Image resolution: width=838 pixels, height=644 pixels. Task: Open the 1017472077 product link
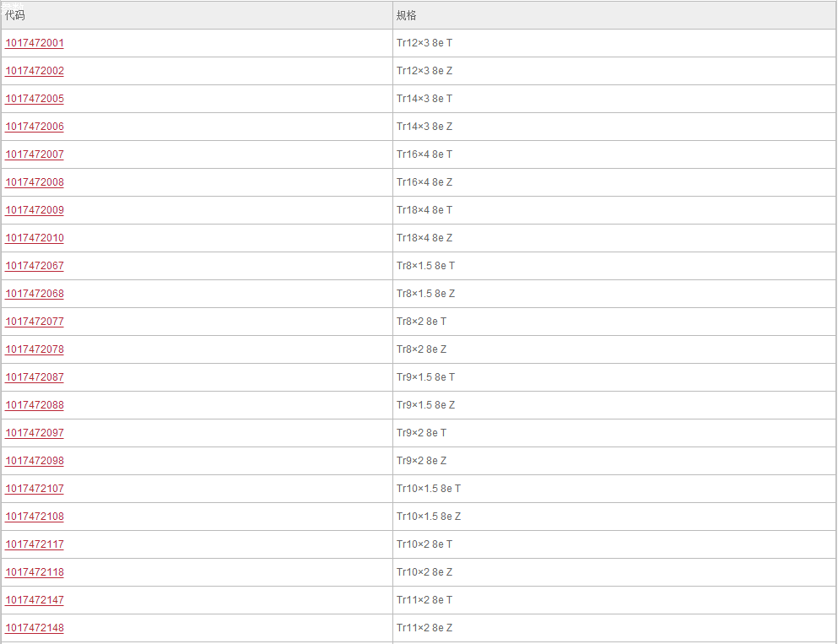coord(35,322)
